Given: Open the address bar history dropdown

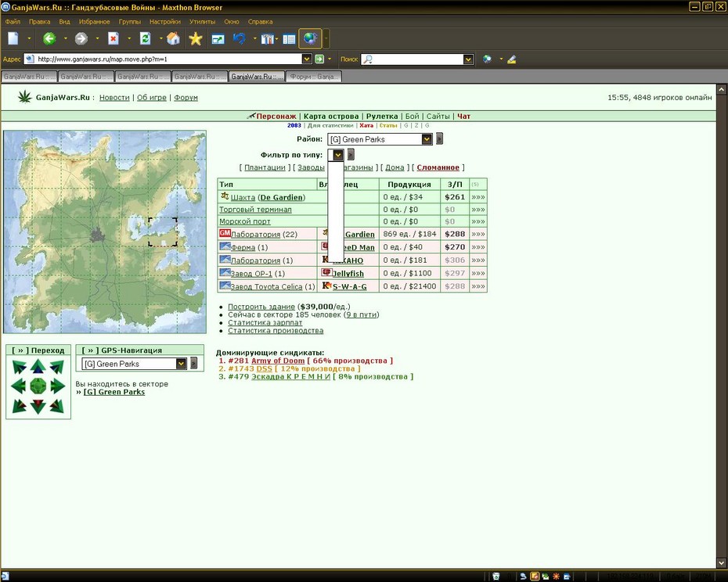Looking at the screenshot, I should [x=306, y=59].
